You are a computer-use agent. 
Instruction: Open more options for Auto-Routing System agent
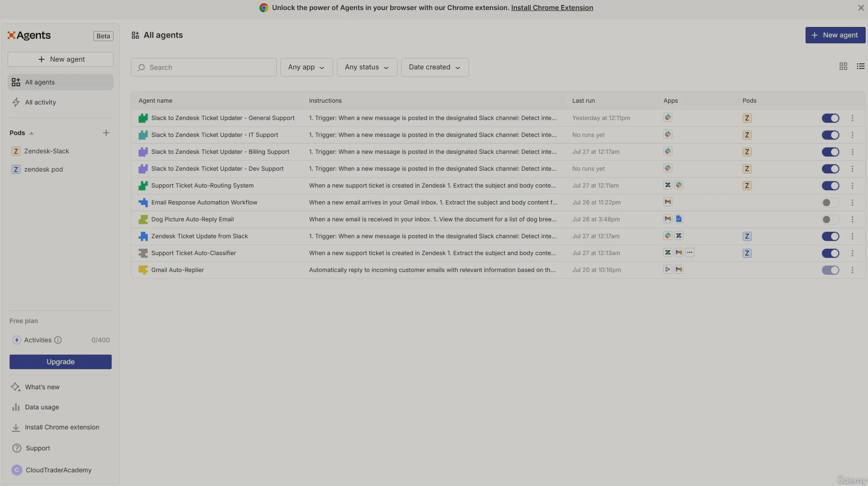tap(852, 186)
